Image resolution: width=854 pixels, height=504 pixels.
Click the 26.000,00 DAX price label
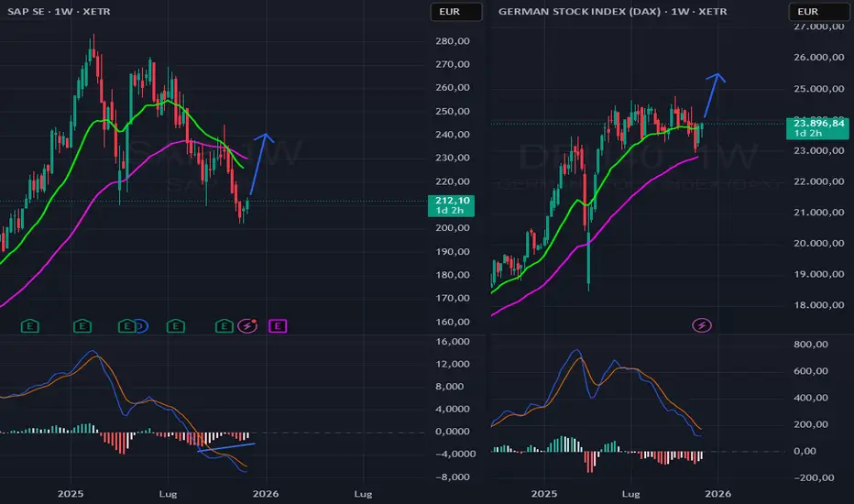pos(819,57)
